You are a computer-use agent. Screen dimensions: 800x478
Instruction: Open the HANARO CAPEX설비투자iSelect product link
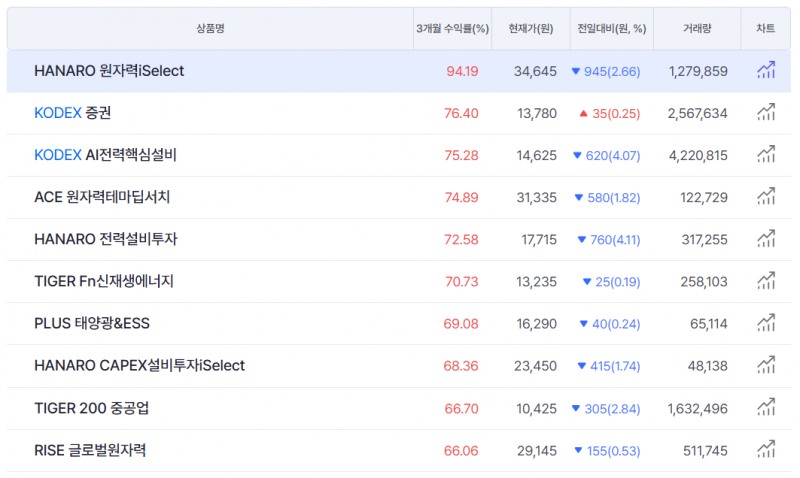pos(139,365)
